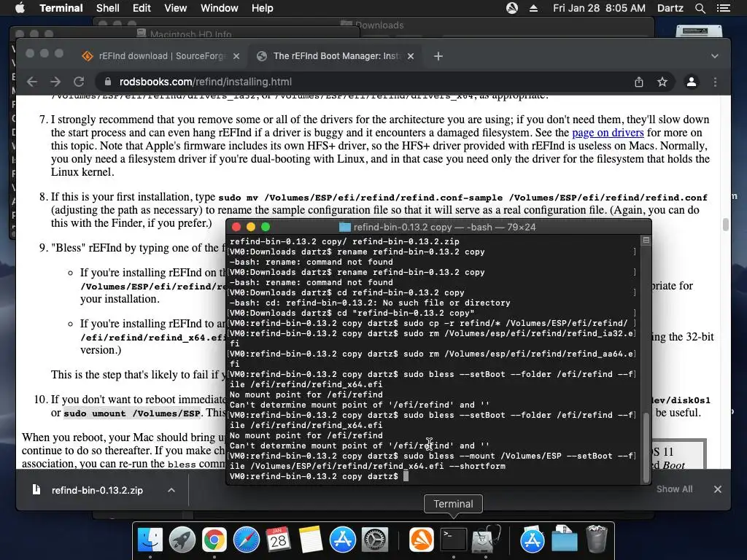Share this page via Chrome share icon
Viewport: 747px width, 560px height.
pos(639,82)
